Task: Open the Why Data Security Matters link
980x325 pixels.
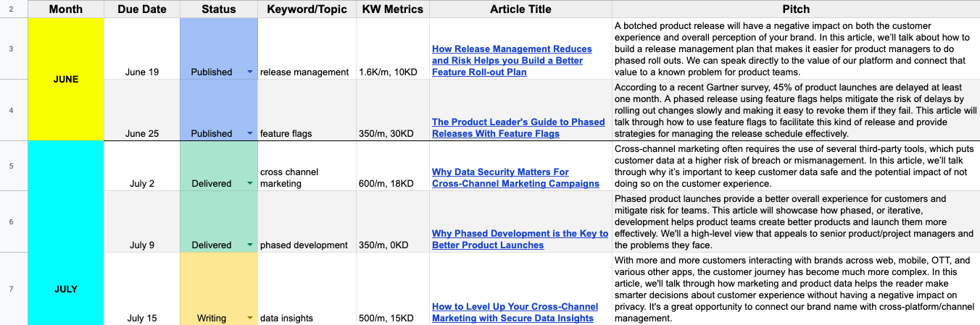Action: pos(515,178)
